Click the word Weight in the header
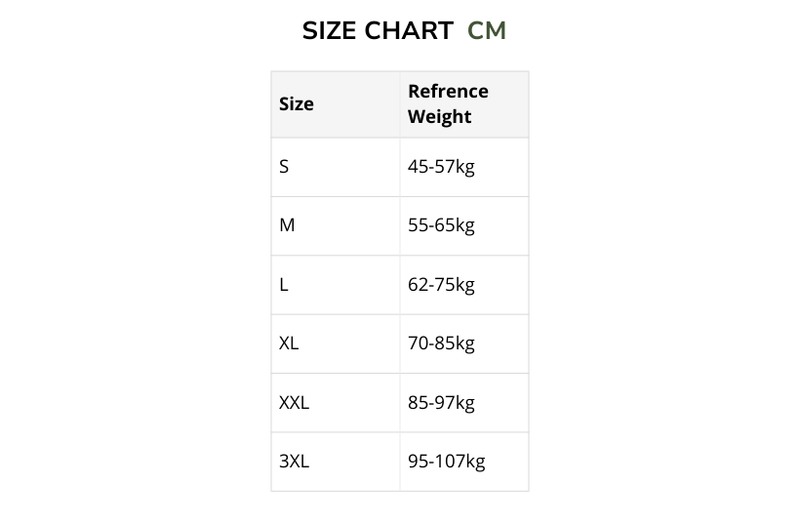Screen dimensions: 800x524 tap(439, 116)
